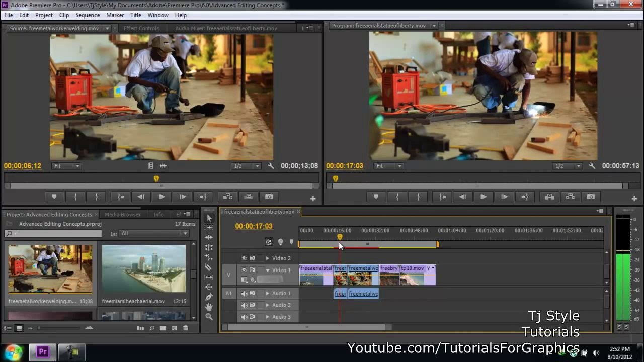Click Source monitor Mark In button
The height and width of the screenshot is (362, 644).
[75, 197]
